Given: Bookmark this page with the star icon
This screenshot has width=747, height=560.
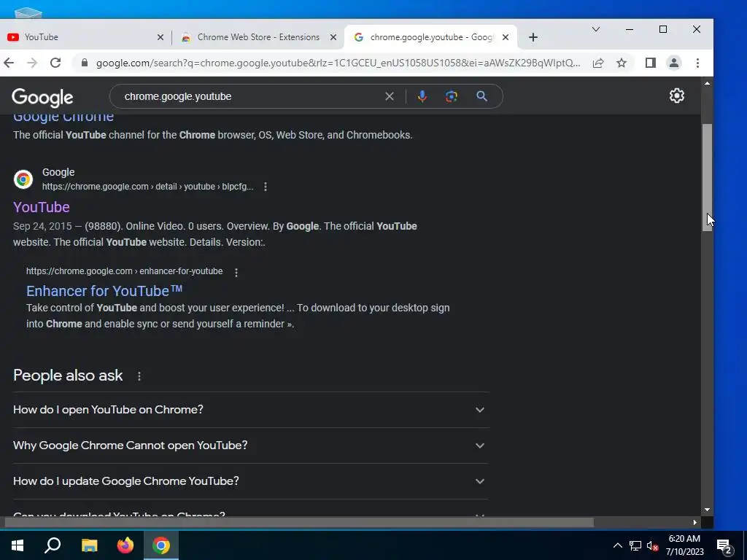Looking at the screenshot, I should tap(622, 63).
